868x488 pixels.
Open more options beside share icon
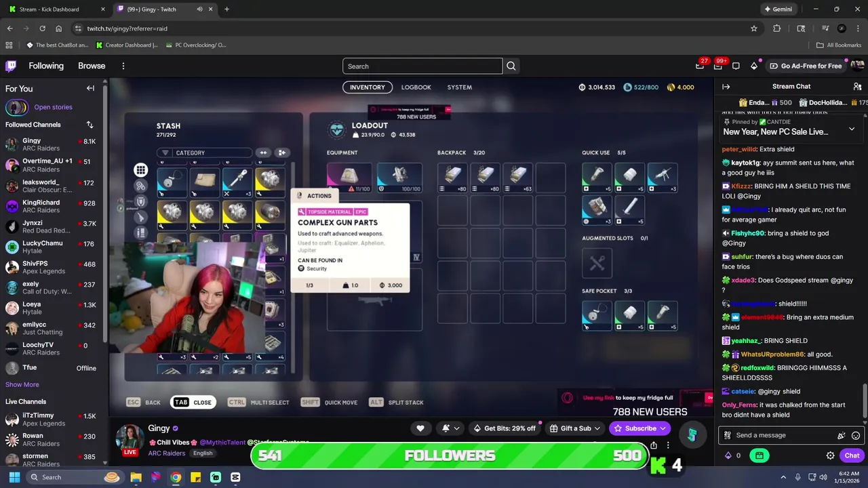[668, 445]
